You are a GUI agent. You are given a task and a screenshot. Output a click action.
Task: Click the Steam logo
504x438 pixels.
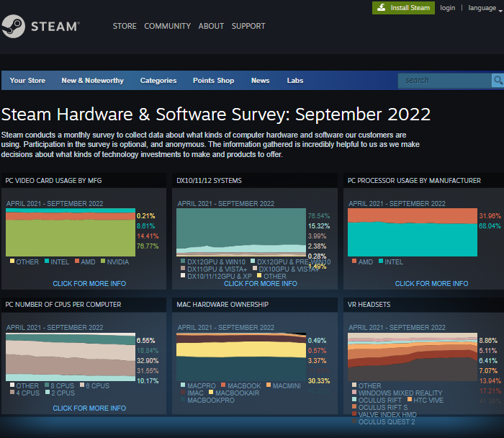[x=41, y=26]
